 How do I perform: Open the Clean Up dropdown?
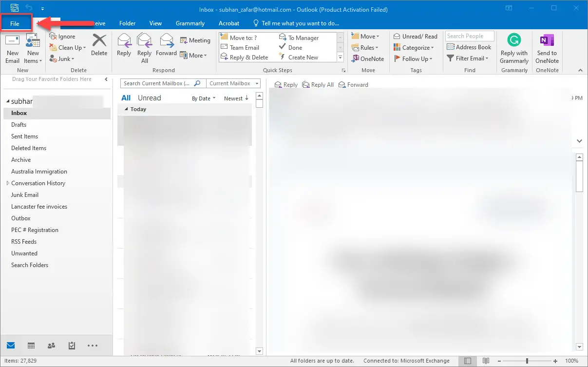(68, 48)
